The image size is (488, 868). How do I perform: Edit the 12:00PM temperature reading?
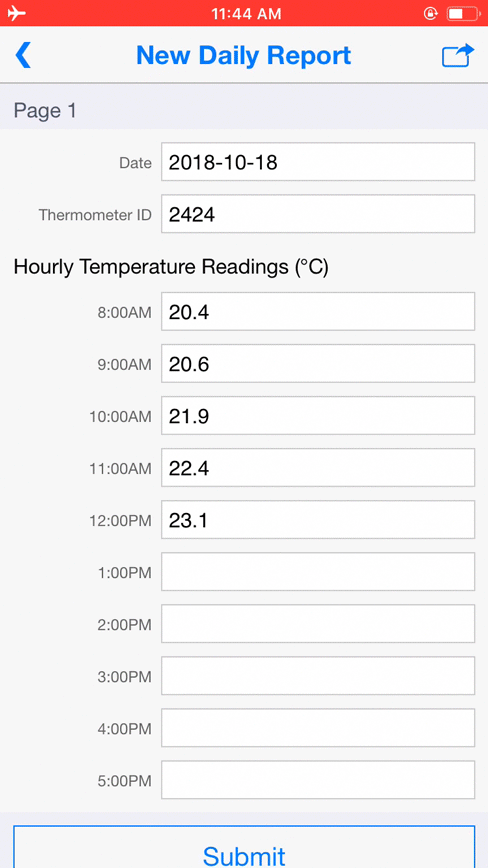318,520
